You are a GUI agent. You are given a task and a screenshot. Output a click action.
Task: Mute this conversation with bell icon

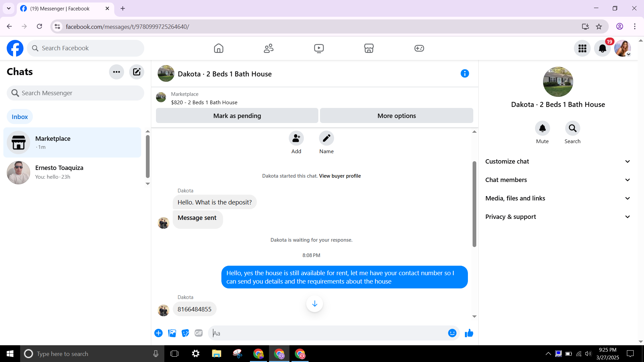tap(542, 128)
